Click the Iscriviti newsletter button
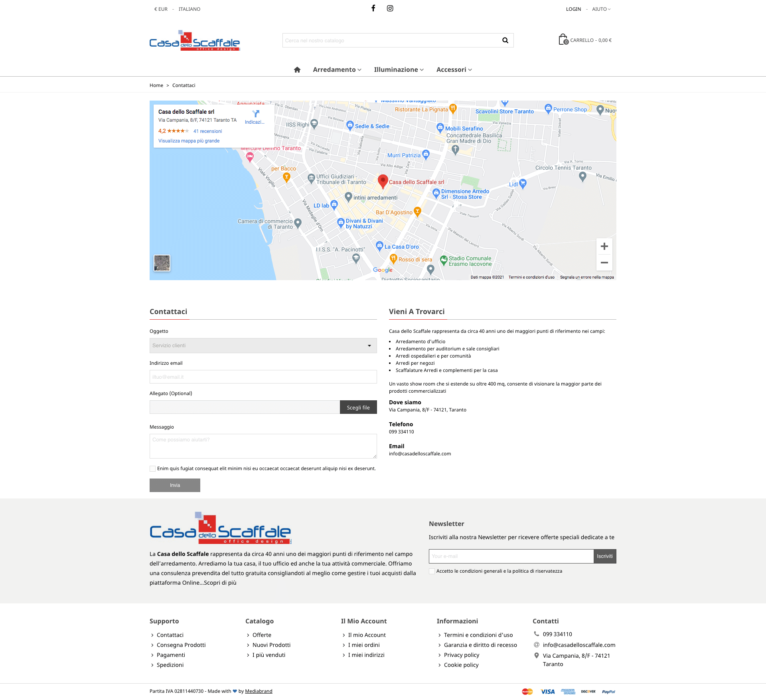 605,556
